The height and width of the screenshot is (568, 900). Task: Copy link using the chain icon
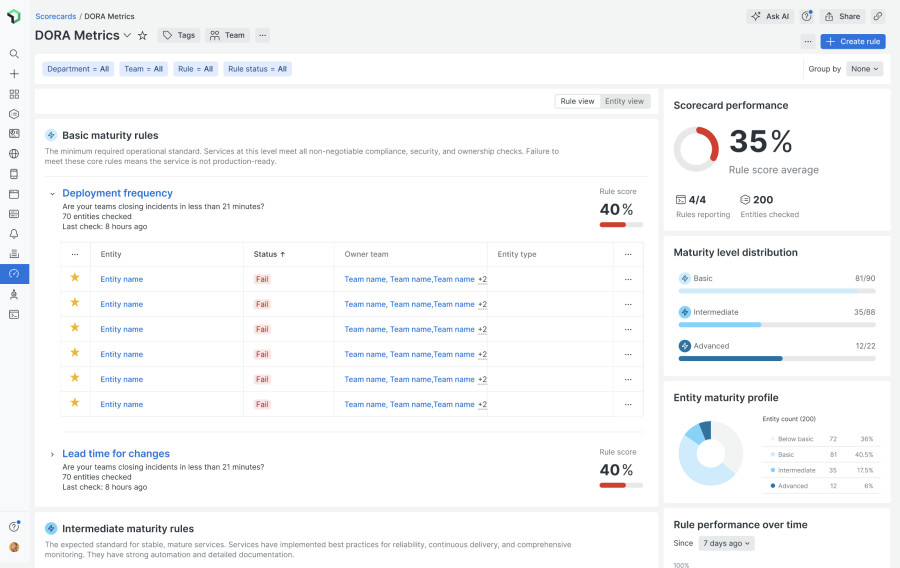(x=877, y=16)
